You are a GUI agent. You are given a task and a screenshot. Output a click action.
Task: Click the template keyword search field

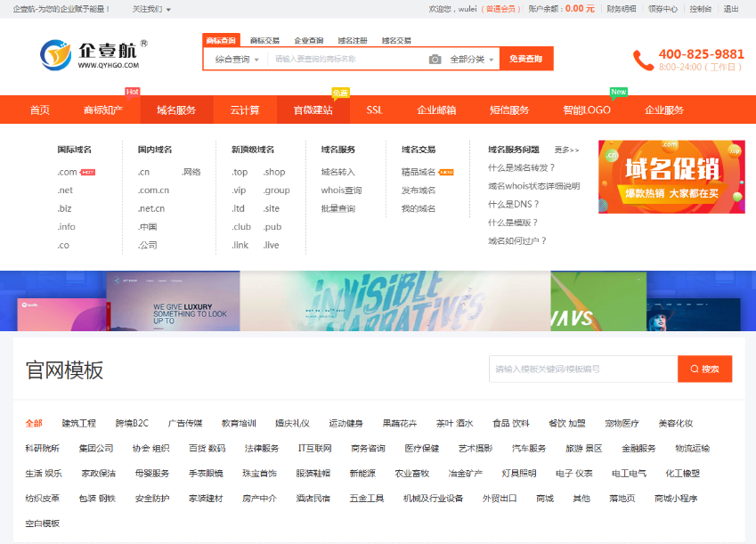point(583,369)
